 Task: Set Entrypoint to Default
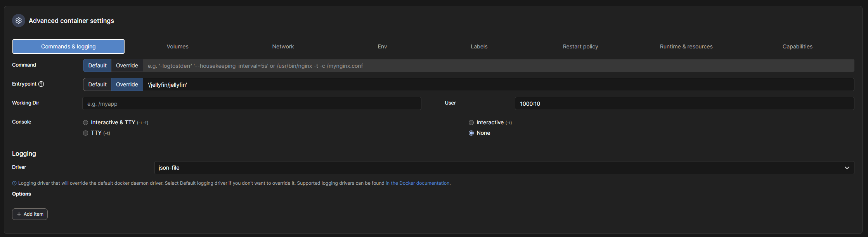coord(97,84)
